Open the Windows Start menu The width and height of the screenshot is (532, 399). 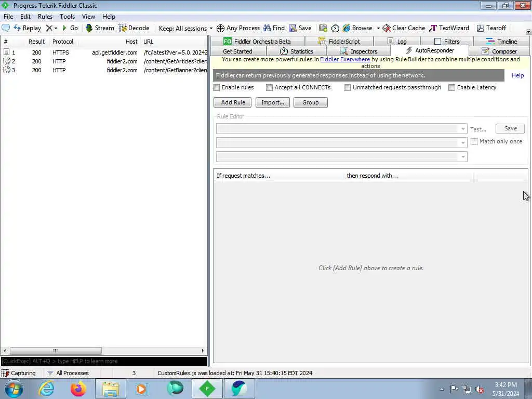pos(14,389)
